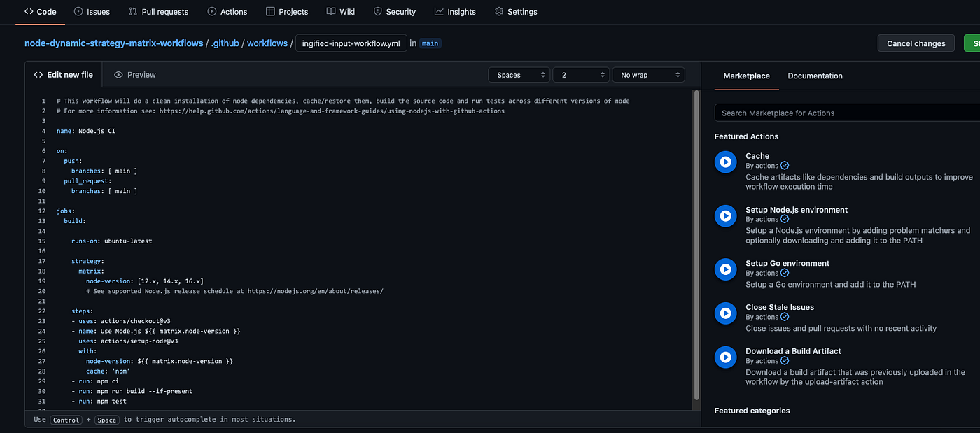Open the indent size 2 dropdown

tap(580, 75)
